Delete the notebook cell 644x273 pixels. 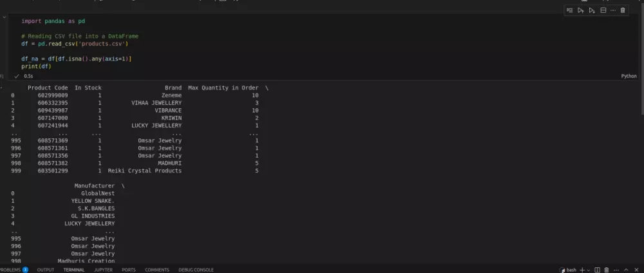(623, 10)
